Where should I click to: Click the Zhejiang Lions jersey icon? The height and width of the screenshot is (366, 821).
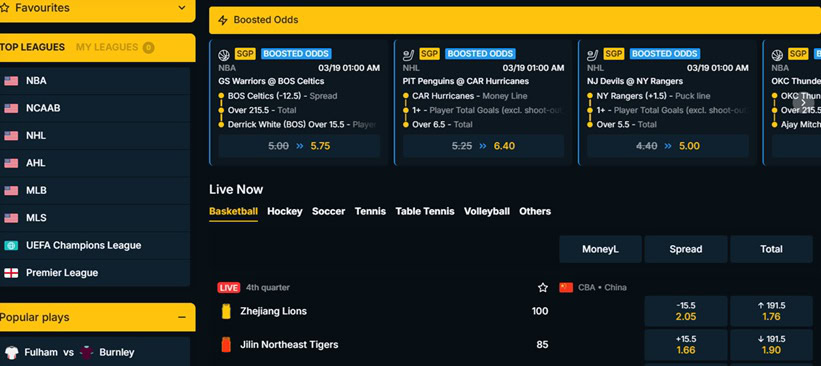tap(226, 311)
